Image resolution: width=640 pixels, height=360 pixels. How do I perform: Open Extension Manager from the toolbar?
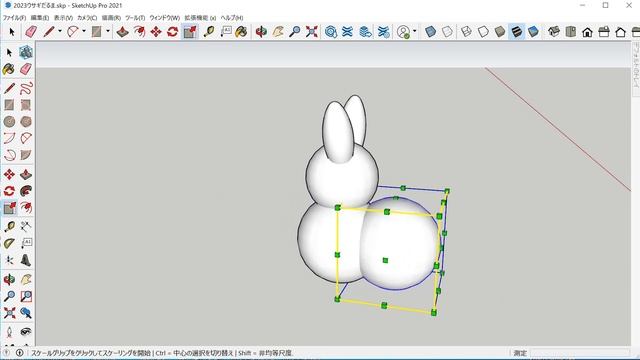(383, 32)
